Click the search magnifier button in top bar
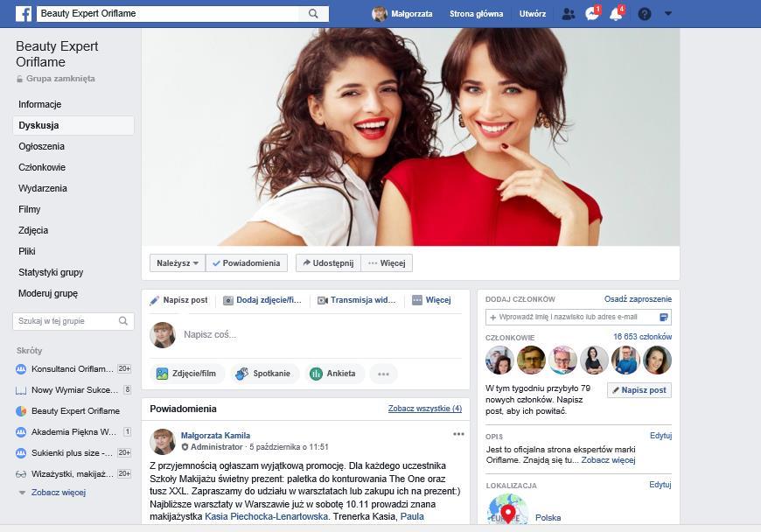Screen dimensions: 761x532 [x=313, y=14]
